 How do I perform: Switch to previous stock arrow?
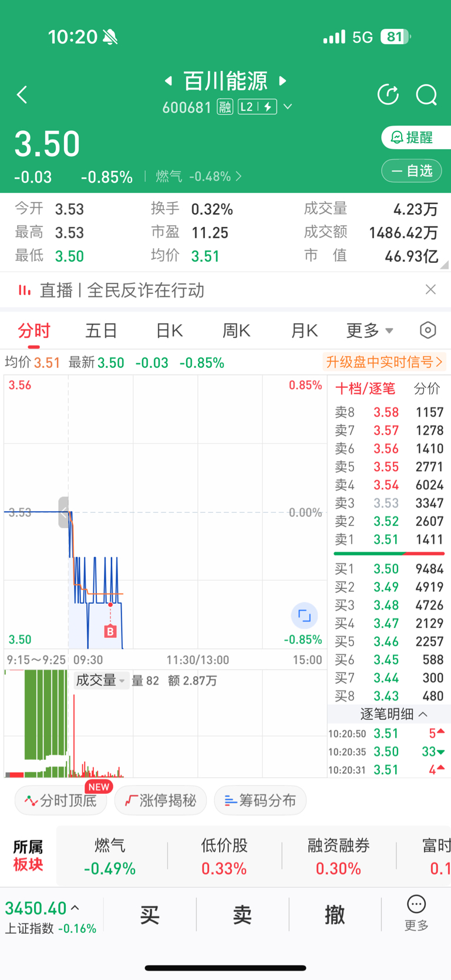tap(169, 80)
